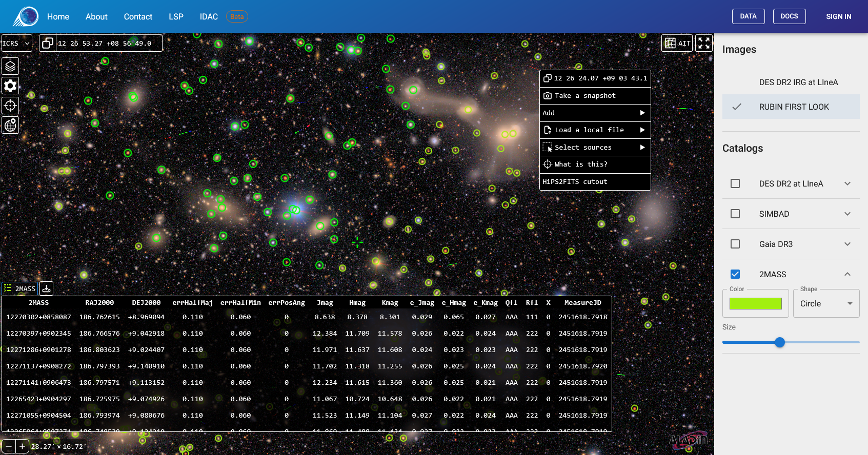Expand SIMBAD catalog options
Viewport: 868px width, 455px height.
point(847,214)
